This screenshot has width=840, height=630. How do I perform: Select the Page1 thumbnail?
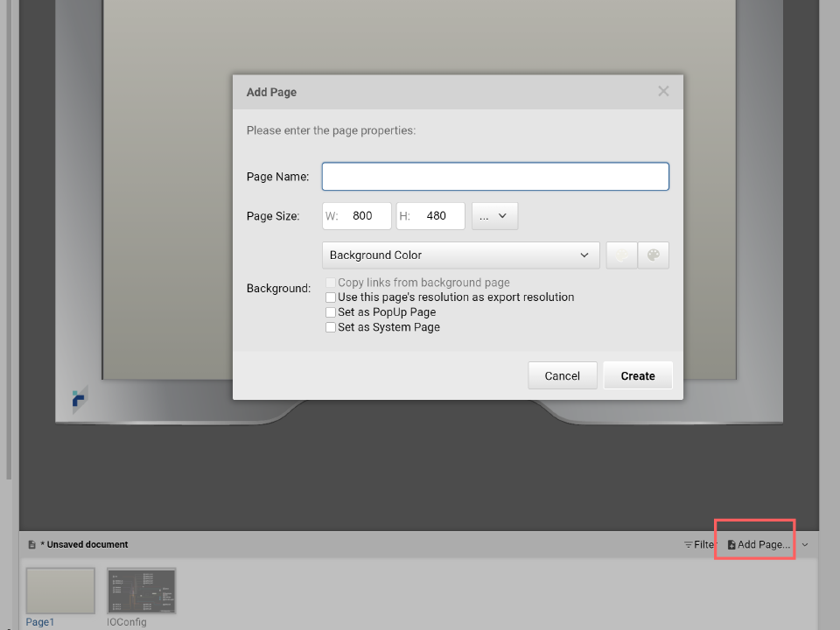(x=60, y=591)
